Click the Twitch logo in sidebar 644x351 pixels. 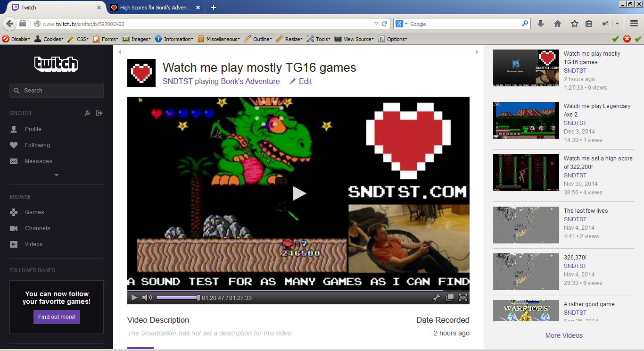tap(57, 64)
